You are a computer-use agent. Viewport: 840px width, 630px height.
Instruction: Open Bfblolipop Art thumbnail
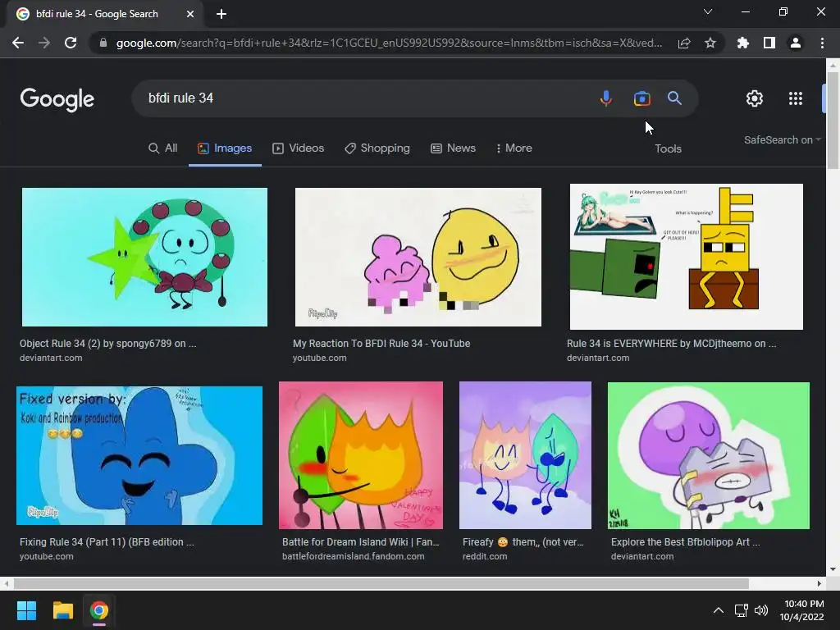[x=709, y=455]
